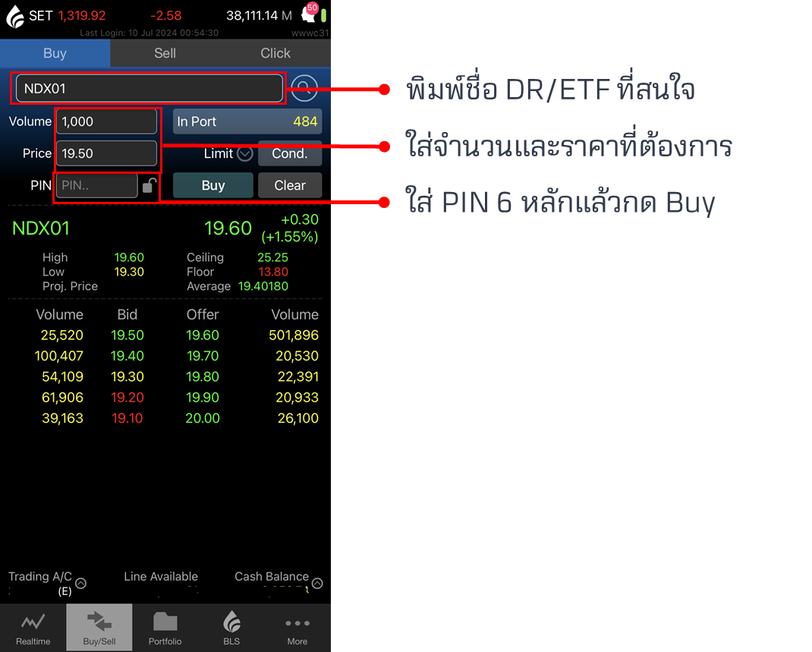Screen dimensions: 812x652
Task: Open the BLS logo tab
Action: tap(231, 623)
